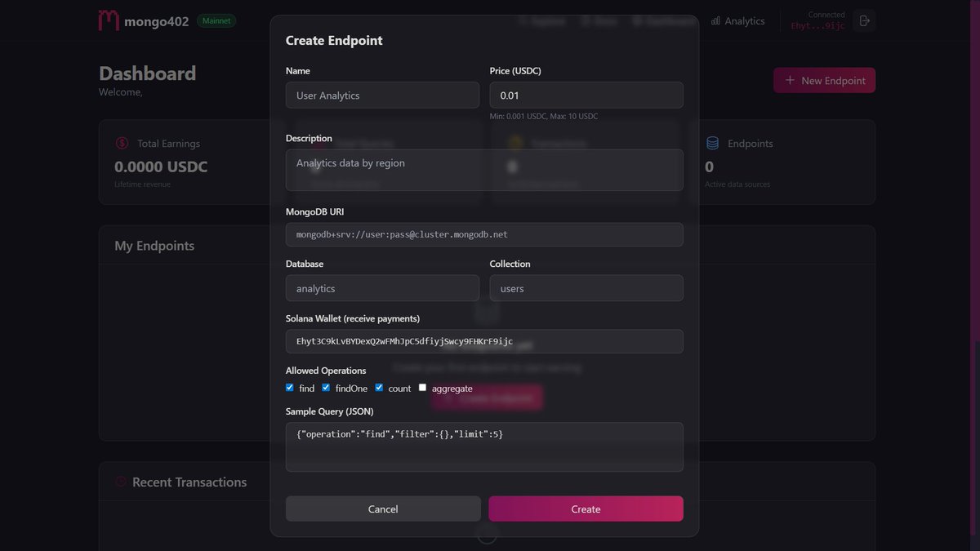980x551 pixels.
Task: Enable the aggregate operation checkbox
Action: tap(422, 388)
